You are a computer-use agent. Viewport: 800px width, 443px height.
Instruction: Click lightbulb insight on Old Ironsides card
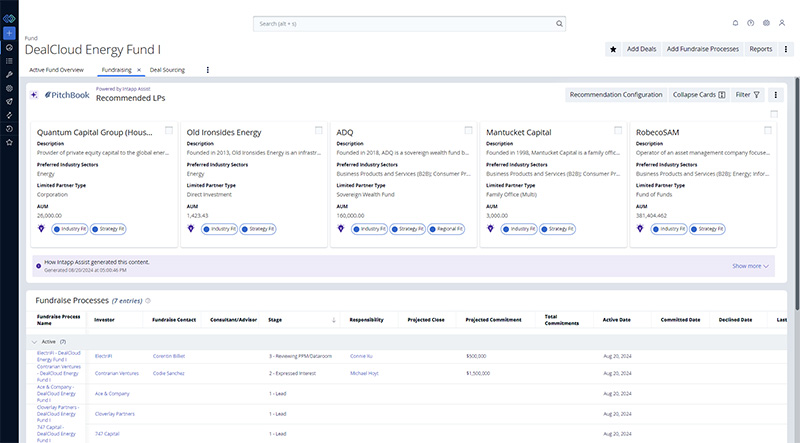pos(191,229)
